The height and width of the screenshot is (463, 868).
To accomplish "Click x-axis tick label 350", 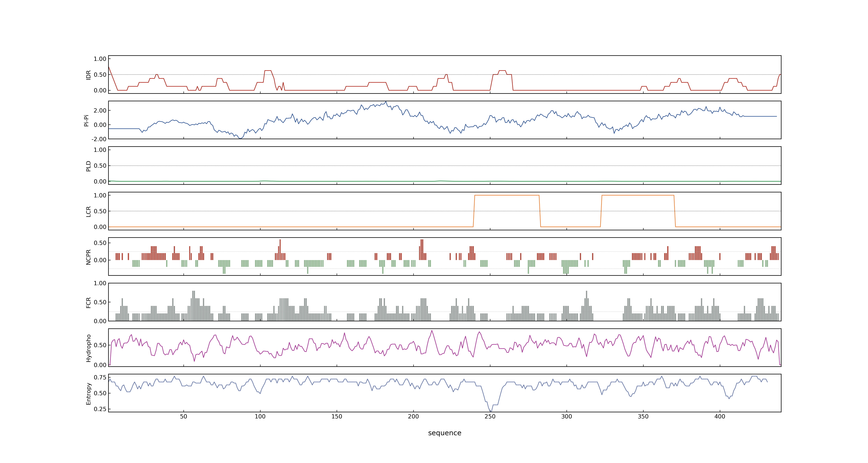I will click(643, 416).
